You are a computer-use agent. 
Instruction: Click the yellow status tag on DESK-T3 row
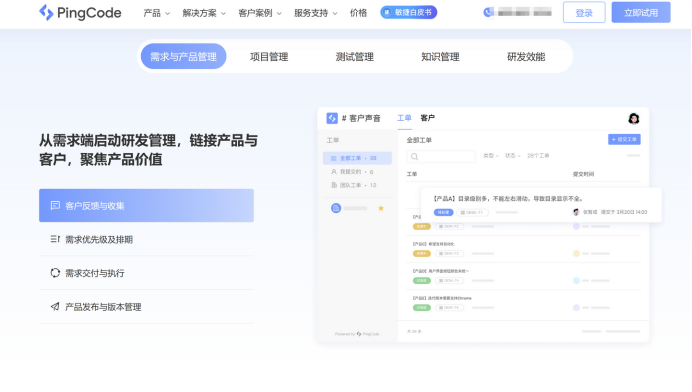pos(421,253)
